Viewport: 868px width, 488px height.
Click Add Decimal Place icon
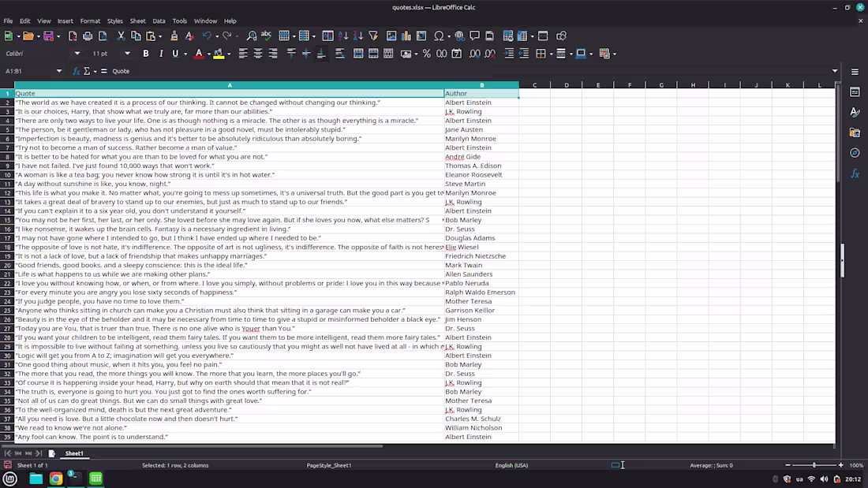coord(474,54)
